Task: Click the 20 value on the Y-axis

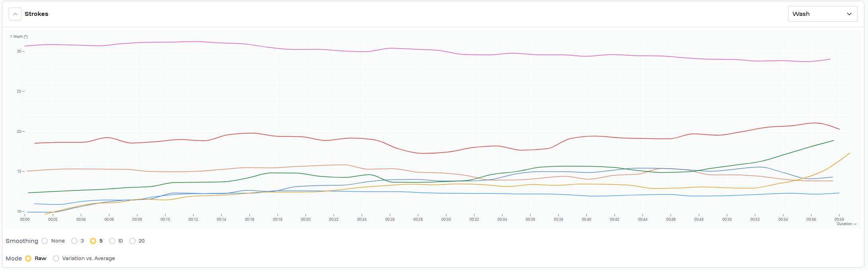Action: point(19,132)
